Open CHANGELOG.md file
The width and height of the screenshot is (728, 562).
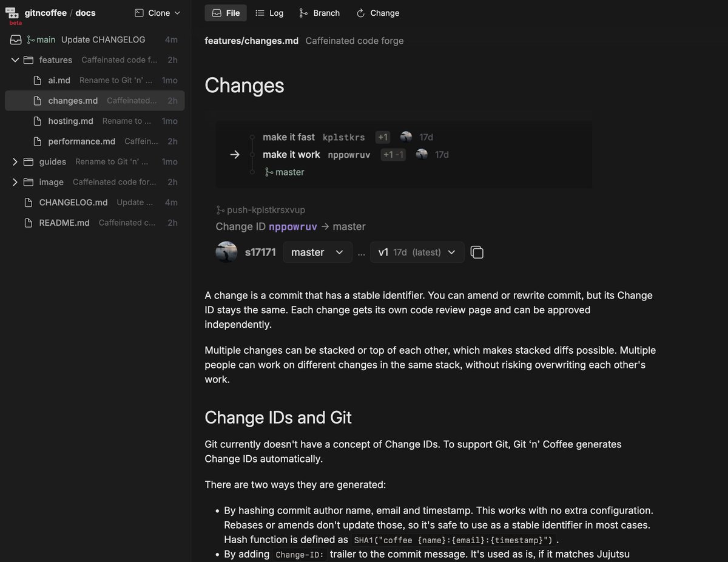[x=73, y=202]
